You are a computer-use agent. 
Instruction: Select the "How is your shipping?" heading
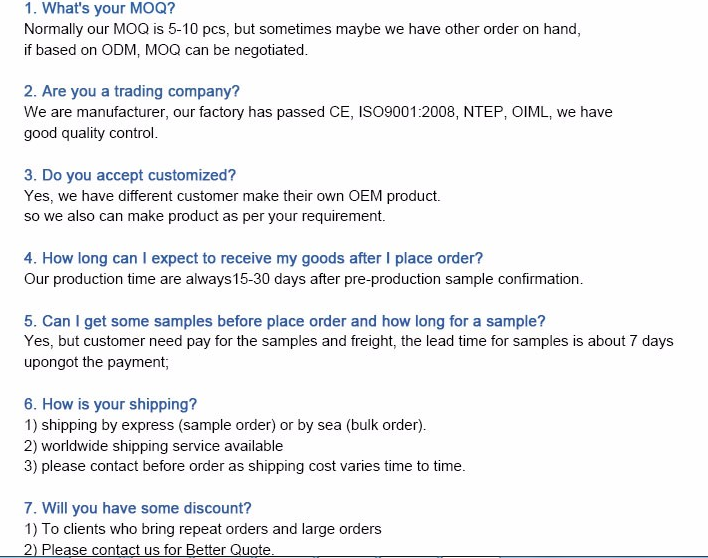pyautogui.click(x=110, y=404)
